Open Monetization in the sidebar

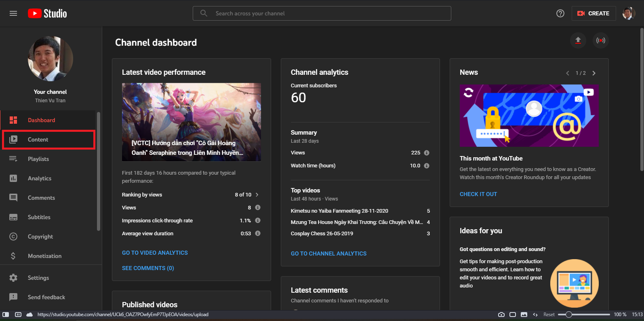coord(44,256)
